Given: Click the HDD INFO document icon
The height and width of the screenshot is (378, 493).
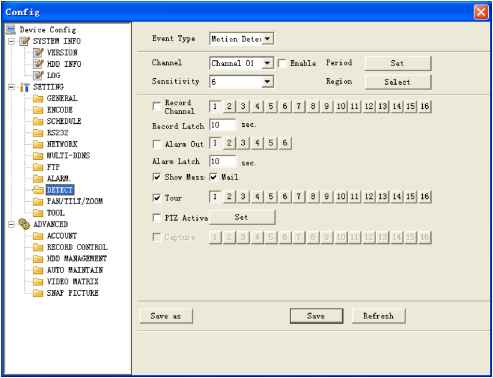Looking at the screenshot, I should pyautogui.click(x=39, y=64).
